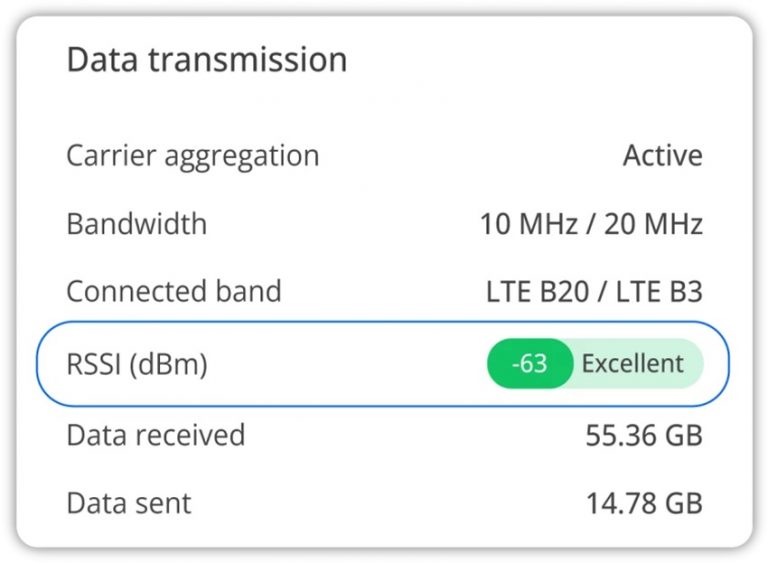Select the Active carrier aggregation status
The height and width of the screenshot is (563, 768).
[662, 156]
